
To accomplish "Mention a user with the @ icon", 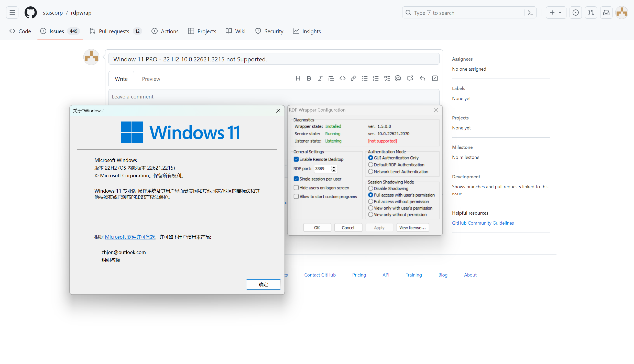I will [398, 78].
